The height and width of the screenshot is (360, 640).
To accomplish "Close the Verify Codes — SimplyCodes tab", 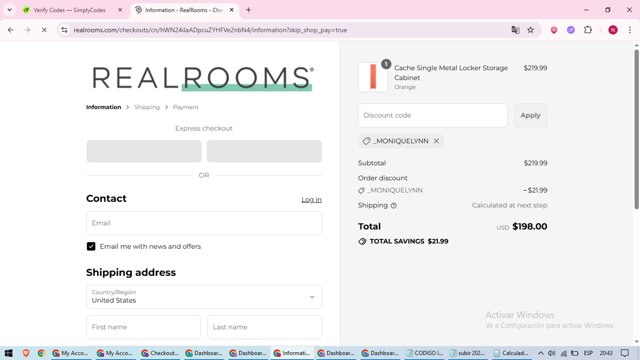I will 120,10.
